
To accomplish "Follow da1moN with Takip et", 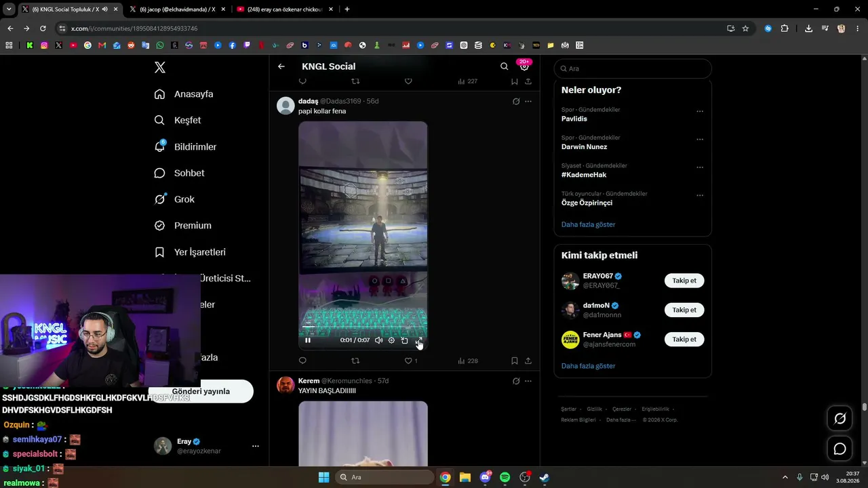I will (x=684, y=310).
